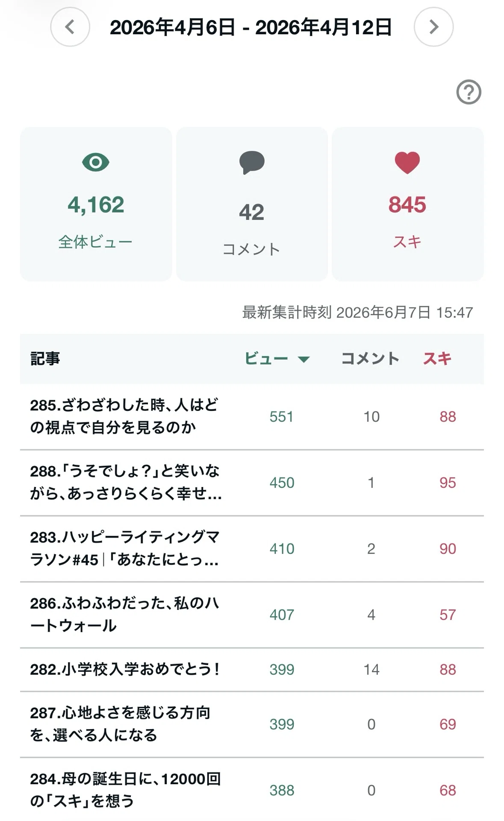Click the eye icon above 4,162
The image size is (504, 821).
pos(96,162)
